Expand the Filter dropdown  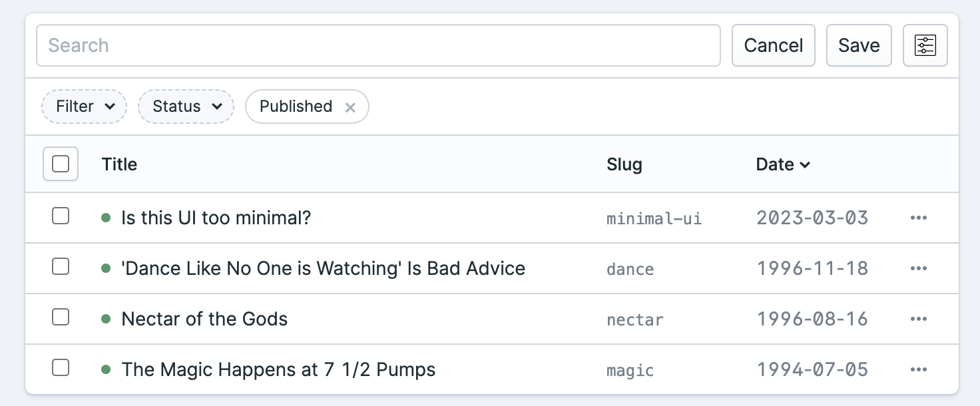(84, 106)
